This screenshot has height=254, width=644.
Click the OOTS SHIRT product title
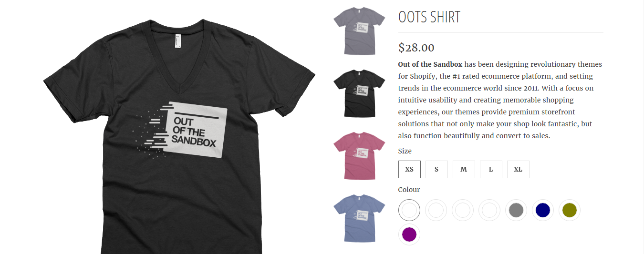click(429, 17)
